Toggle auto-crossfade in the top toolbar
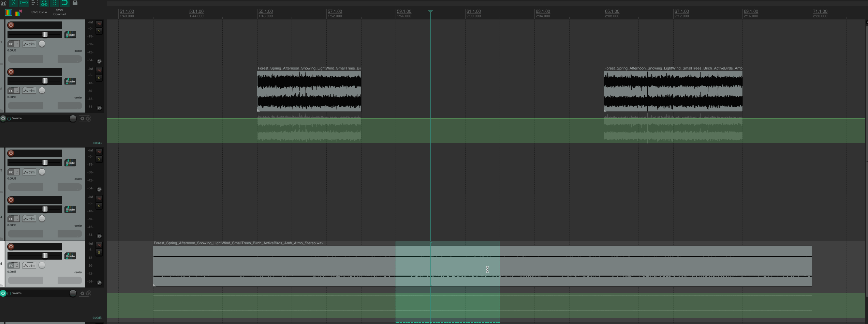The width and height of the screenshot is (868, 324). [x=14, y=3]
